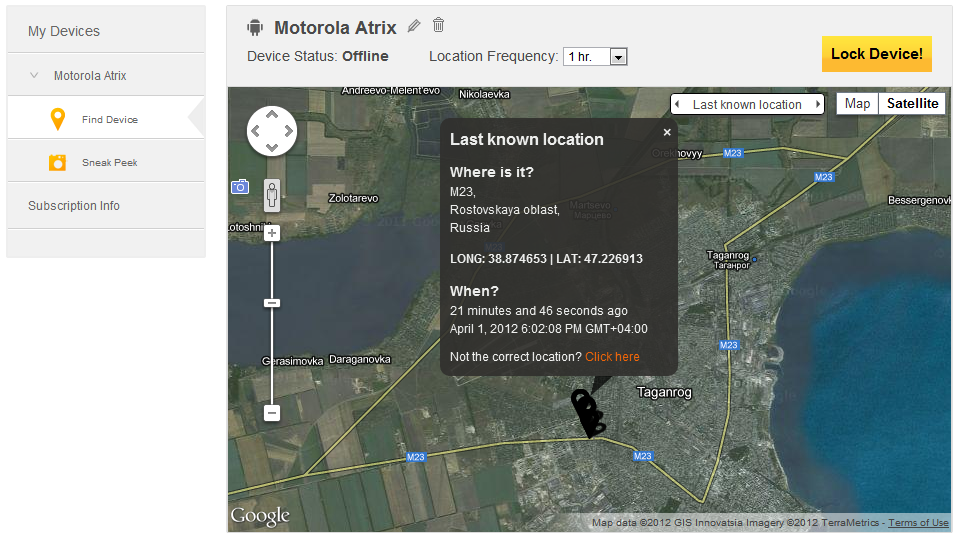
Task: Switch to Satellite view
Action: [912, 104]
